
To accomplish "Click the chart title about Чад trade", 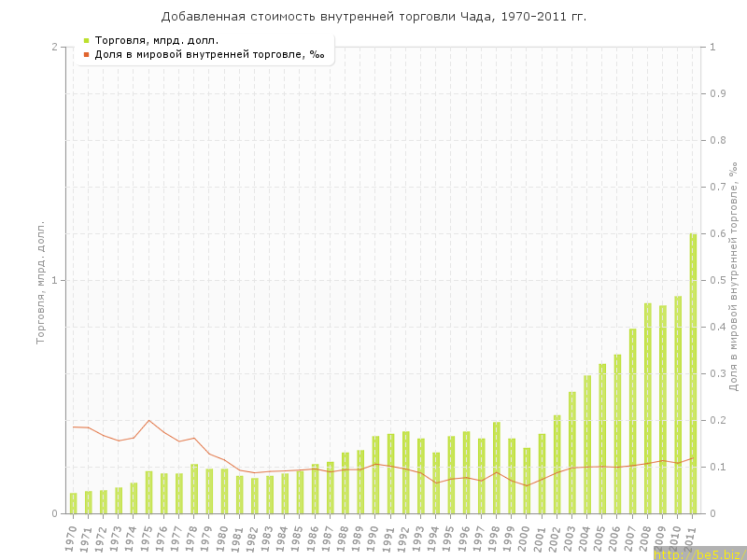I will click(x=373, y=17).
